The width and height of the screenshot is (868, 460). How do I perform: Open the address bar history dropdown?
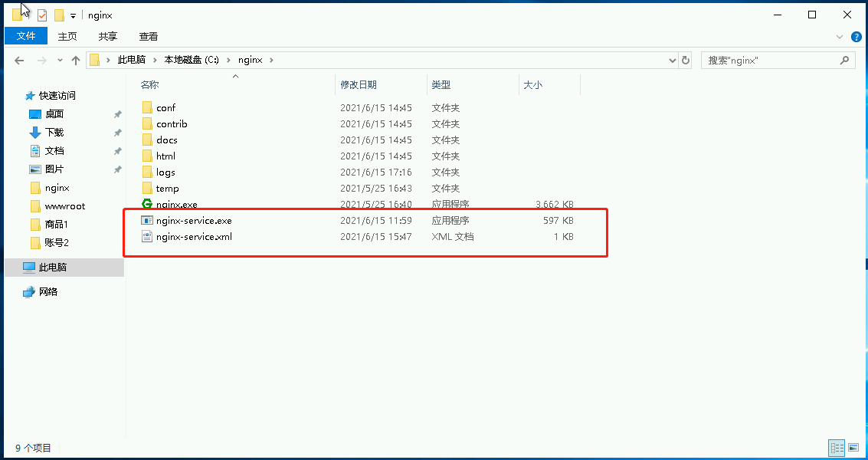(x=673, y=60)
